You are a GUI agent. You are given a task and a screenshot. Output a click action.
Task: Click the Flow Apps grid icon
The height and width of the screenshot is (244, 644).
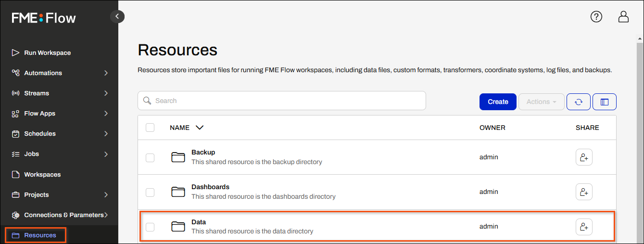pos(15,114)
